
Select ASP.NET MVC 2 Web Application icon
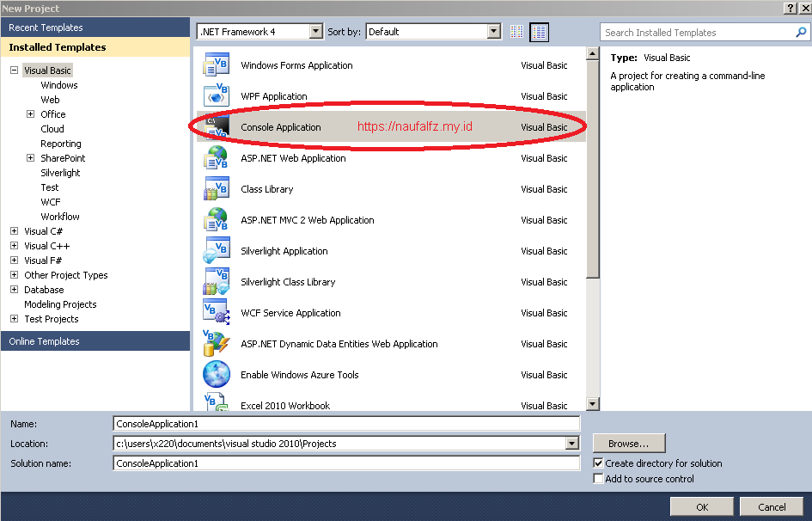click(x=217, y=220)
